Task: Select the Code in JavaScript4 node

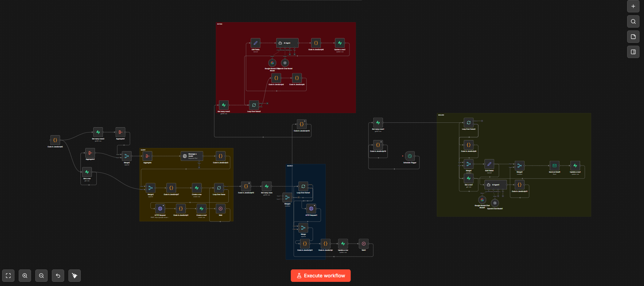Action: coord(276,78)
